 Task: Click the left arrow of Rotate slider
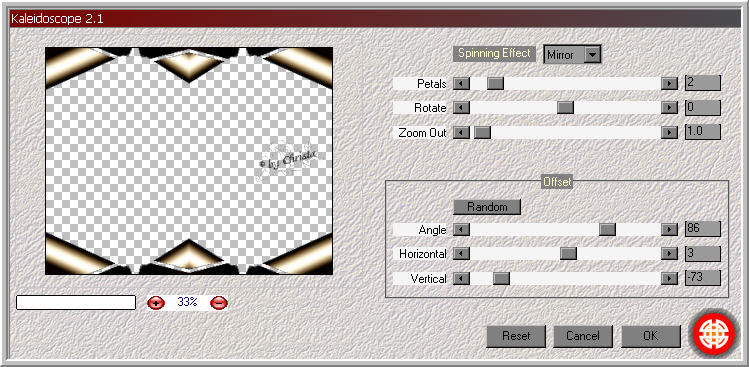(461, 108)
